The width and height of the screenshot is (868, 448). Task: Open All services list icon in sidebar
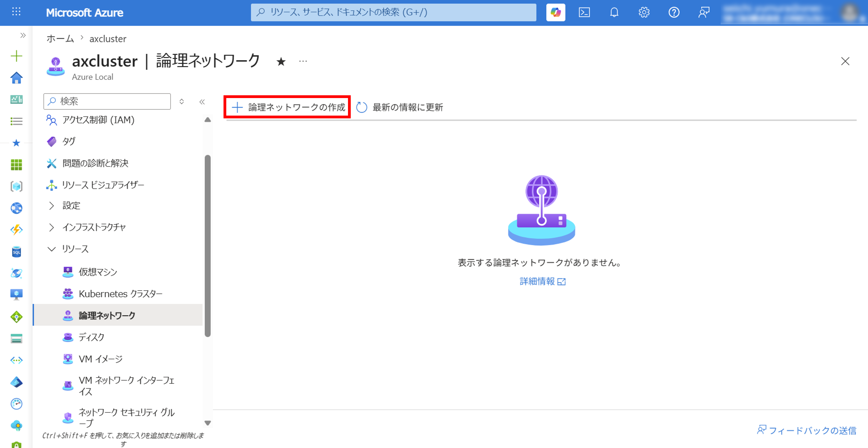click(16, 121)
